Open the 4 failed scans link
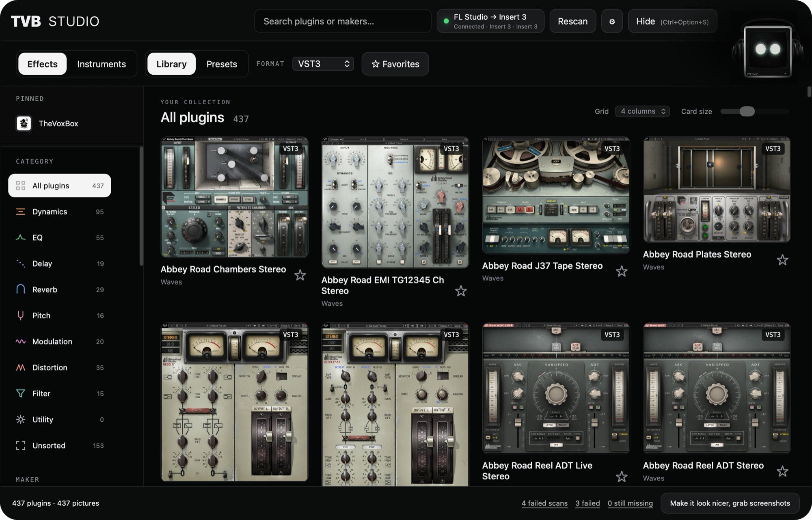Viewport: 812px width, 520px height. (x=544, y=503)
